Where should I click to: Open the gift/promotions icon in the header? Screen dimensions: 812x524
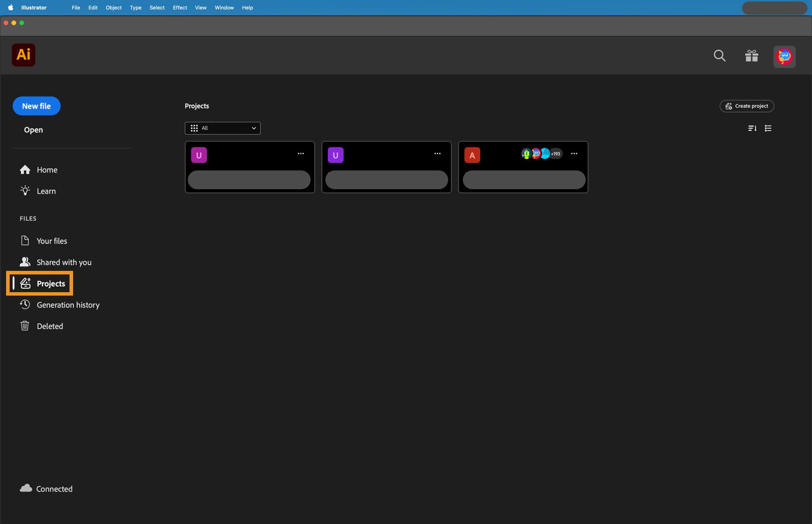pyautogui.click(x=752, y=56)
